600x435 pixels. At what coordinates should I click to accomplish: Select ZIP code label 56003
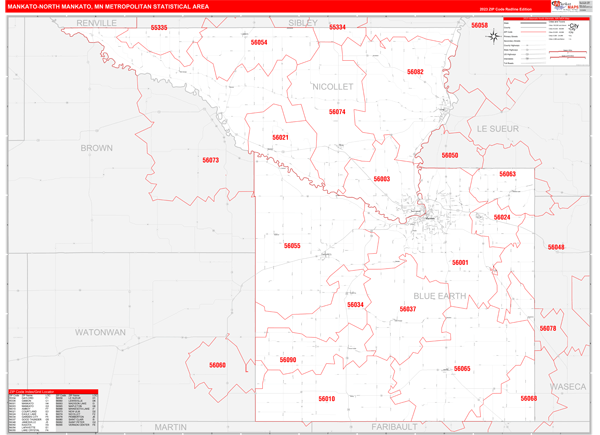click(x=382, y=179)
